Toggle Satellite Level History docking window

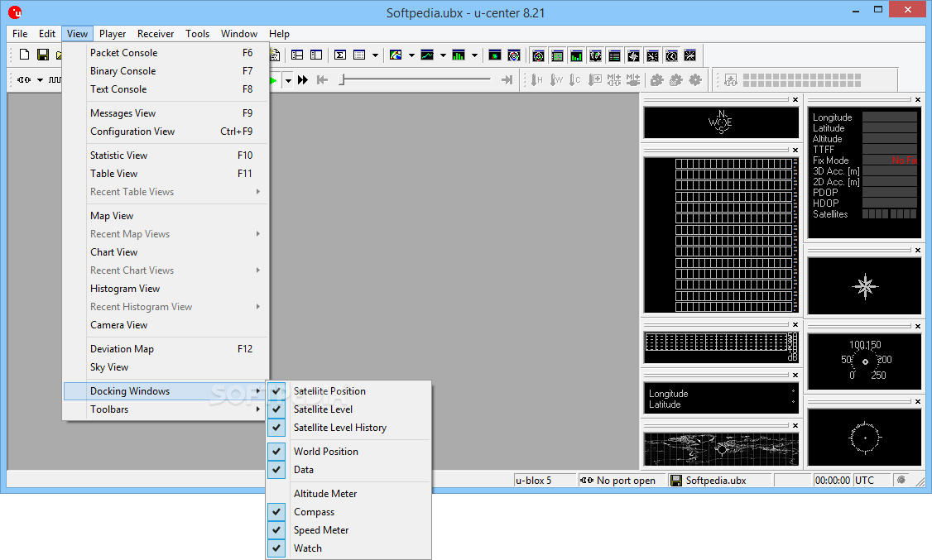coord(348,428)
